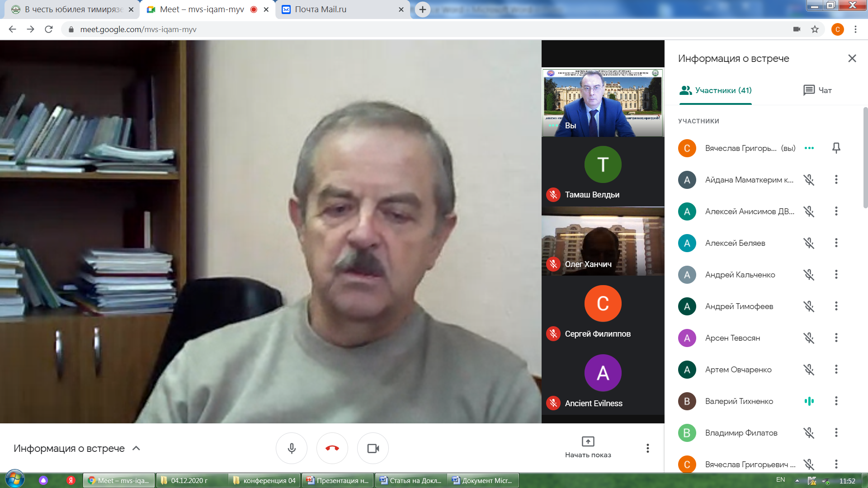Open Статья на Докл... Word taskbar item

click(410, 480)
